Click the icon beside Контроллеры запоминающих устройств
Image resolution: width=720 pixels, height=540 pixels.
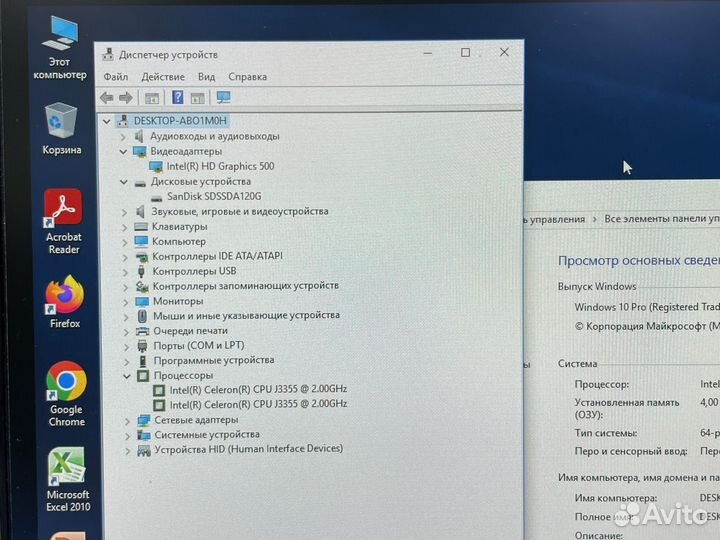coord(142,287)
